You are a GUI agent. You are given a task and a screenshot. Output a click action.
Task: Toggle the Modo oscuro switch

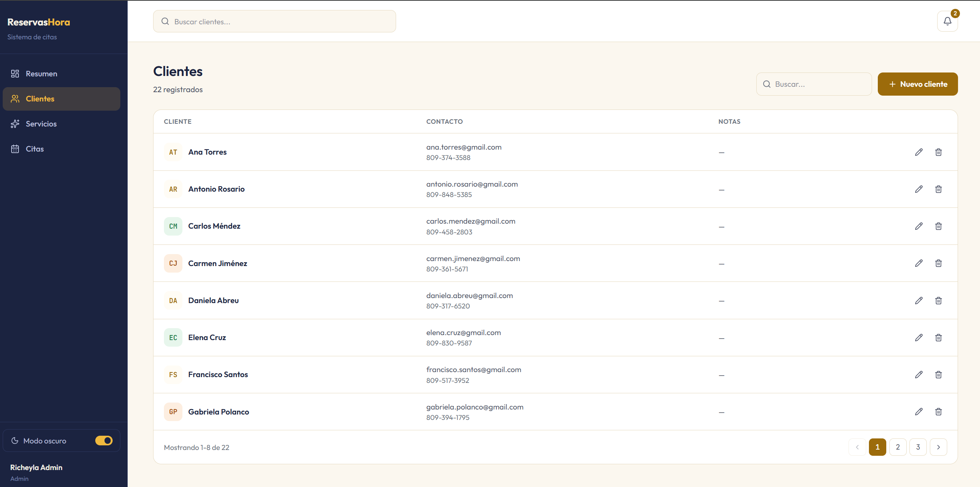104,440
